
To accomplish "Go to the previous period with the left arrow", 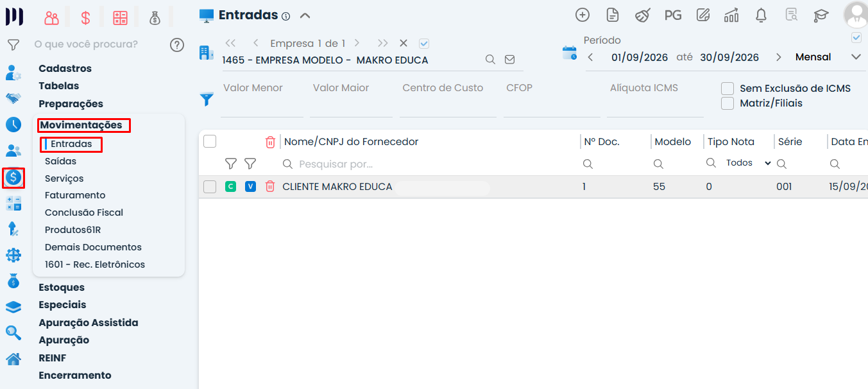I will coord(590,57).
